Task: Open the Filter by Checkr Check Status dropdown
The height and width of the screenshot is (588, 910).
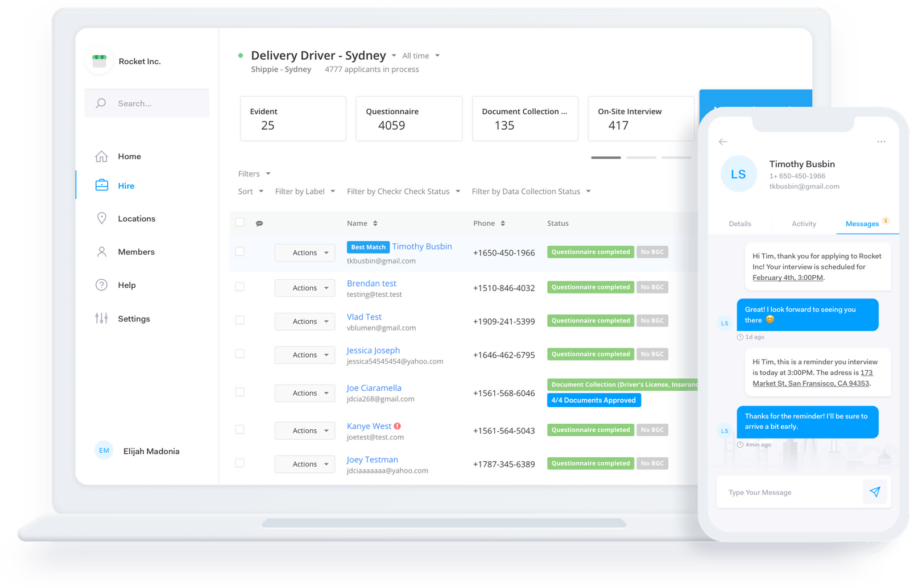Action: click(404, 192)
